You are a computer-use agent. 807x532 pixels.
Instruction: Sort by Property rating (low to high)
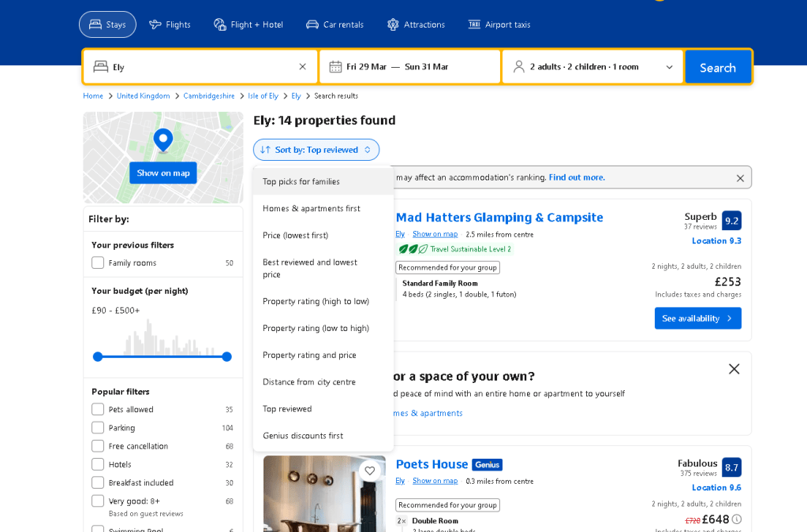click(323, 328)
